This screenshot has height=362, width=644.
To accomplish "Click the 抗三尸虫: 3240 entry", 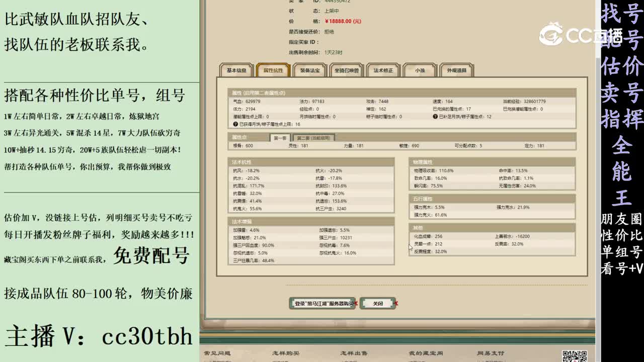I will 331,209.
